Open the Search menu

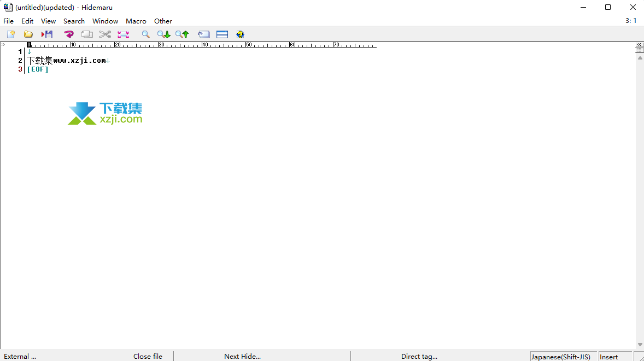click(74, 21)
